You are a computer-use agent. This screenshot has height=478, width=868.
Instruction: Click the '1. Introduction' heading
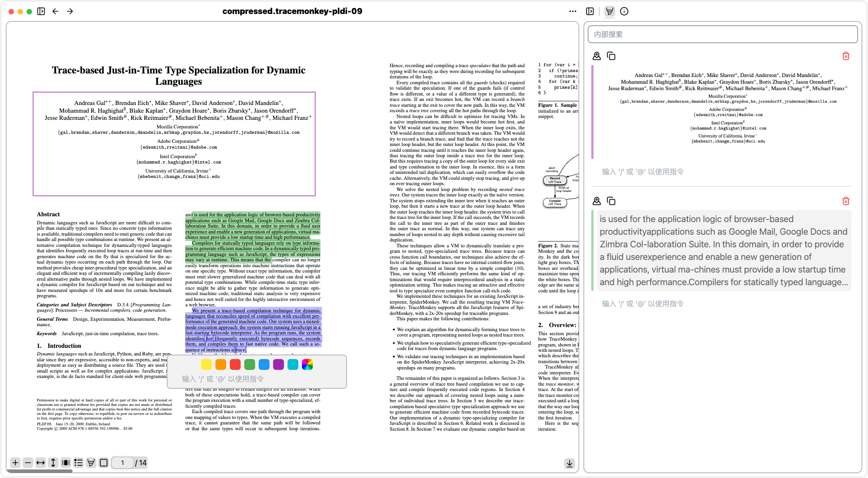(x=59, y=346)
